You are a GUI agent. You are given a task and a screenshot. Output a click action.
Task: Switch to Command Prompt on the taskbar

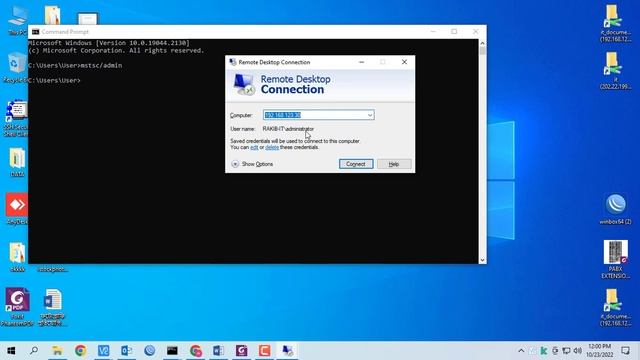(172, 351)
